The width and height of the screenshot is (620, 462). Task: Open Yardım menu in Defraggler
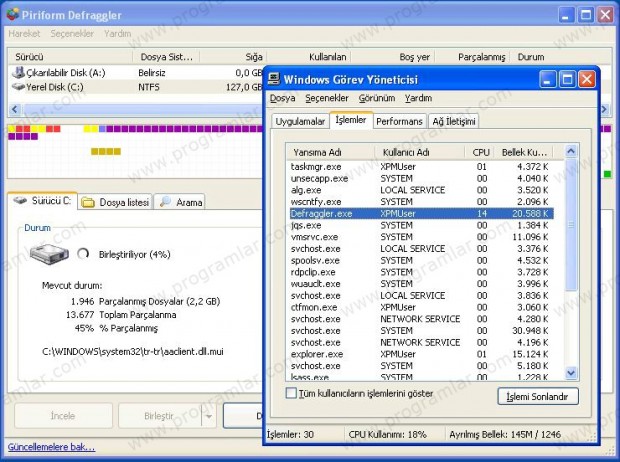click(117, 34)
